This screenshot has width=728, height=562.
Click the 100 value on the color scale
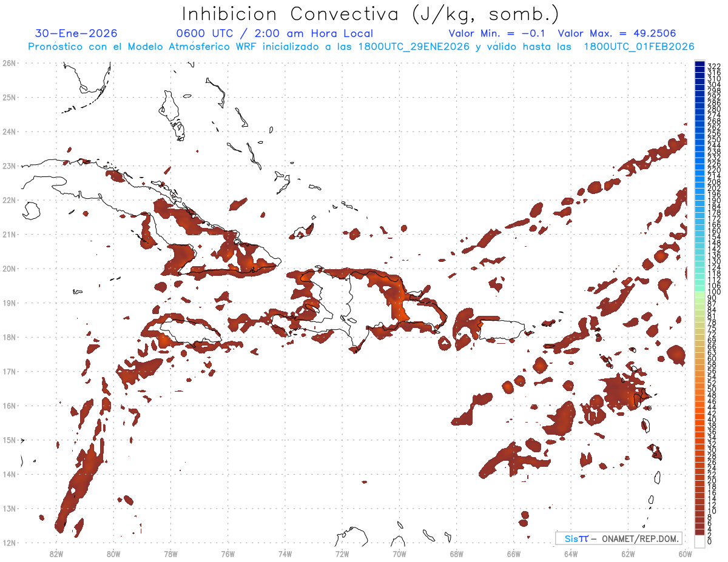(714, 292)
